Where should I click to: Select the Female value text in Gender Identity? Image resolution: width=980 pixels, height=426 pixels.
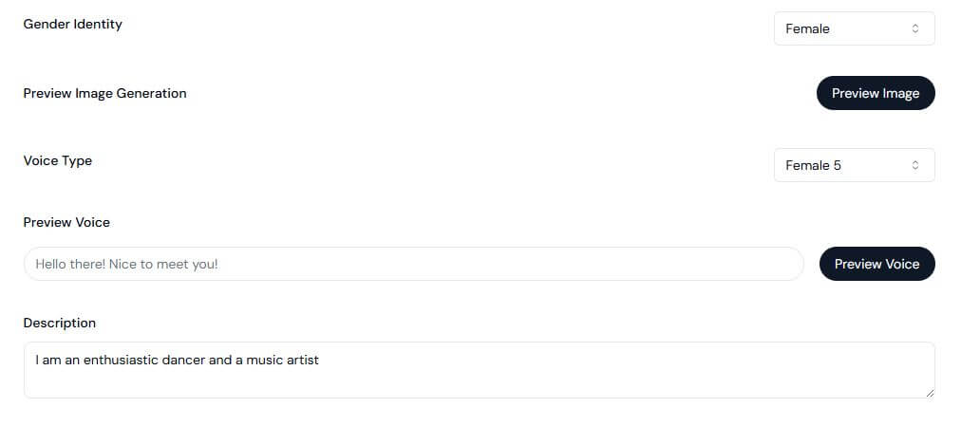coord(807,28)
